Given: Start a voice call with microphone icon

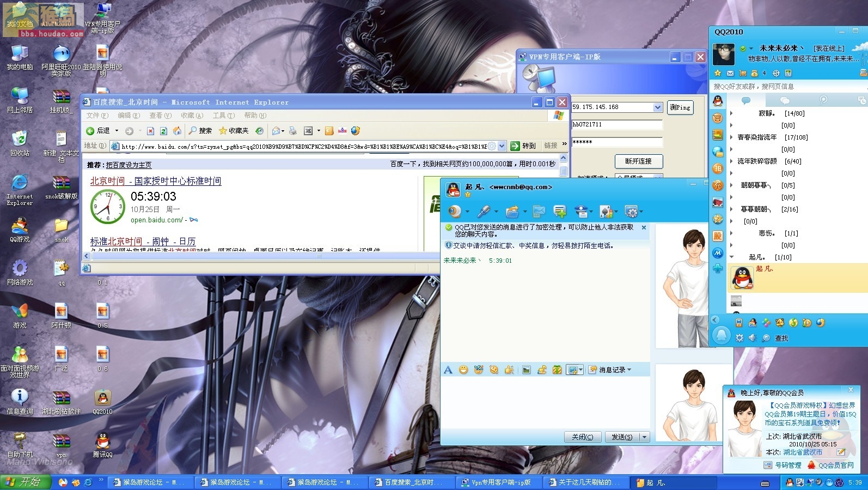Looking at the screenshot, I should tap(484, 211).
